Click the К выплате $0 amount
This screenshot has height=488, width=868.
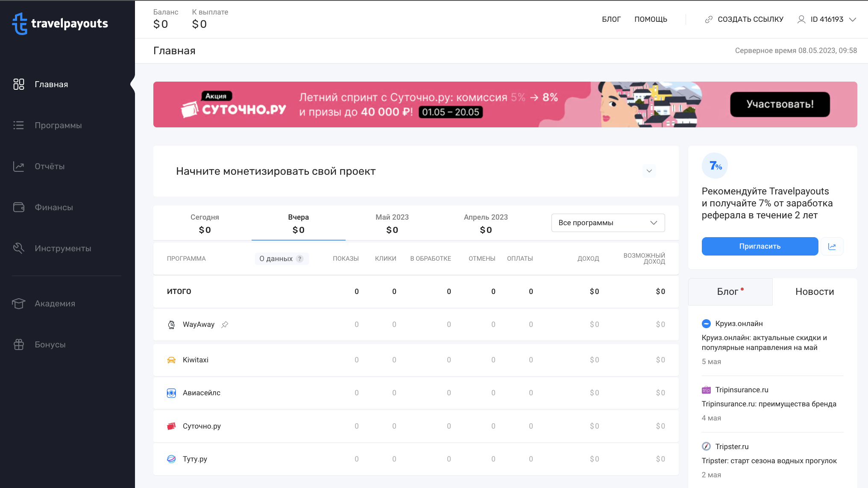(x=199, y=24)
